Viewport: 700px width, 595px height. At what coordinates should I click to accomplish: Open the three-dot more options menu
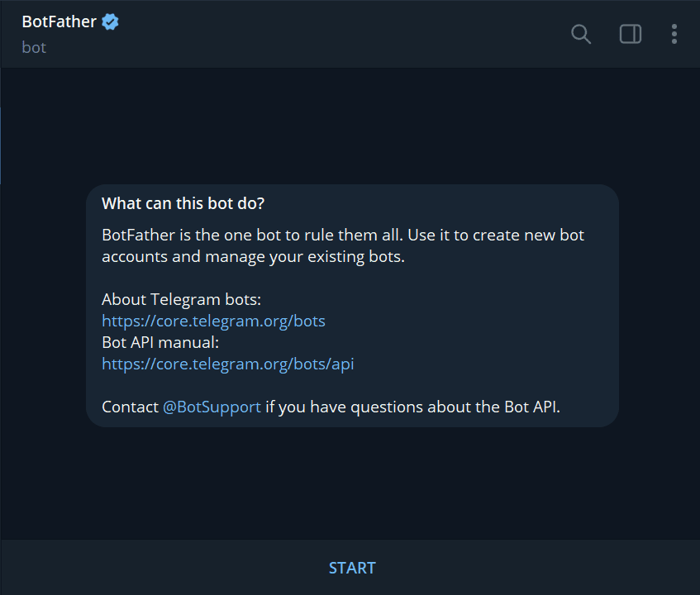(x=674, y=34)
